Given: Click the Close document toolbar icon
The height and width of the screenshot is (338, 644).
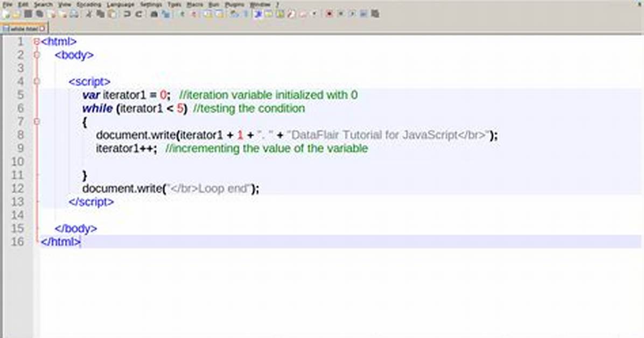Looking at the screenshot, I should 51,14.
